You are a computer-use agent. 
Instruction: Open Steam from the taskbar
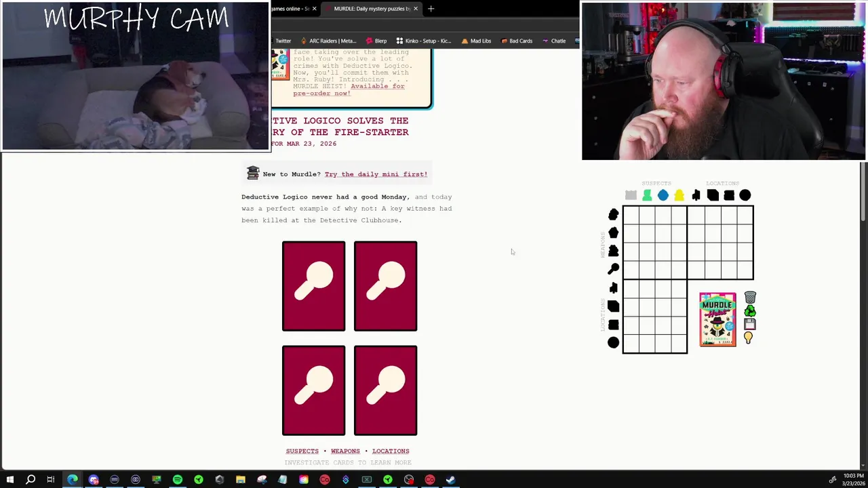tap(451, 480)
